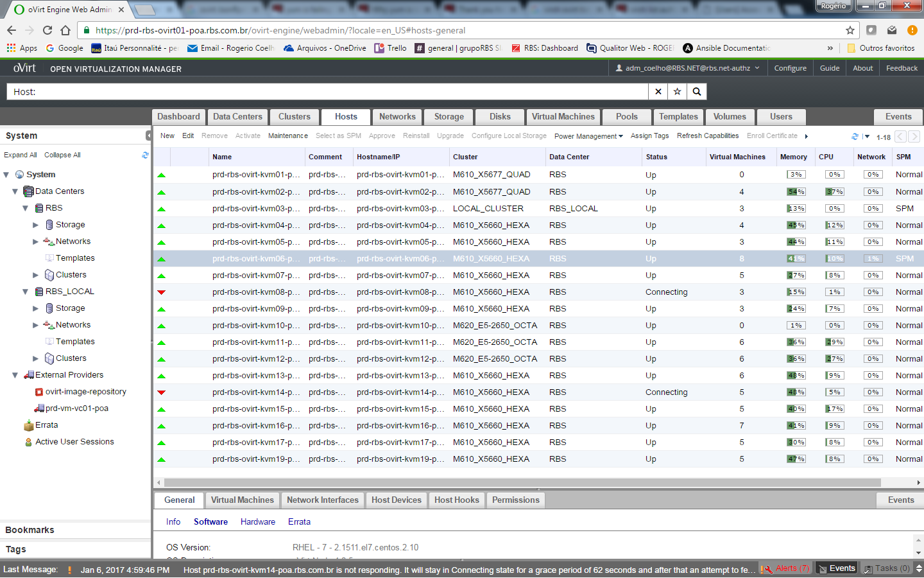The width and height of the screenshot is (924, 578).
Task: Open the user account dropdown menu
Action: [687, 68]
